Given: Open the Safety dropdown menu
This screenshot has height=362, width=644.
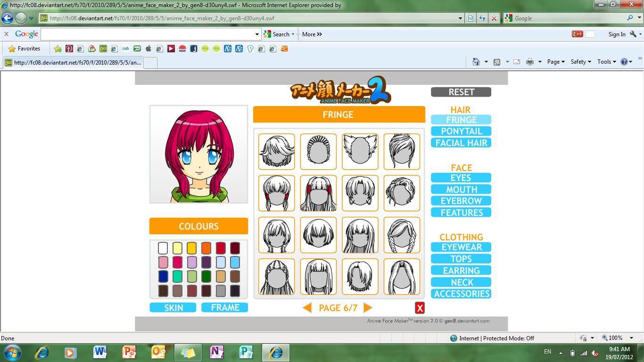Looking at the screenshot, I should [581, 62].
